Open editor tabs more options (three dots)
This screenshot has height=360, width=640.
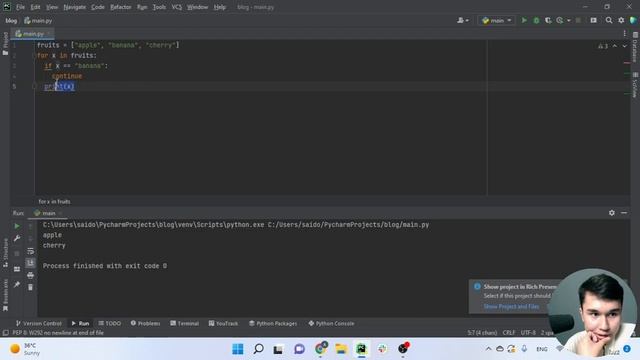[624, 33]
